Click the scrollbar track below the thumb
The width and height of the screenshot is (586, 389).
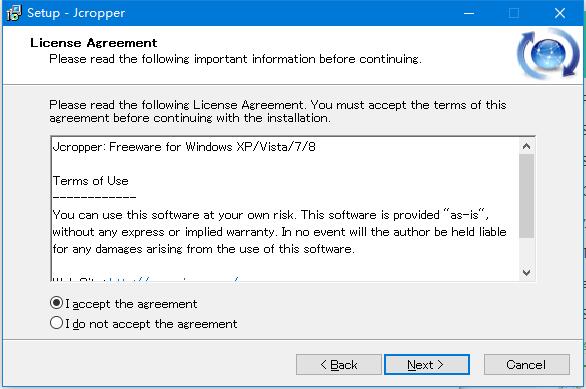click(527, 251)
